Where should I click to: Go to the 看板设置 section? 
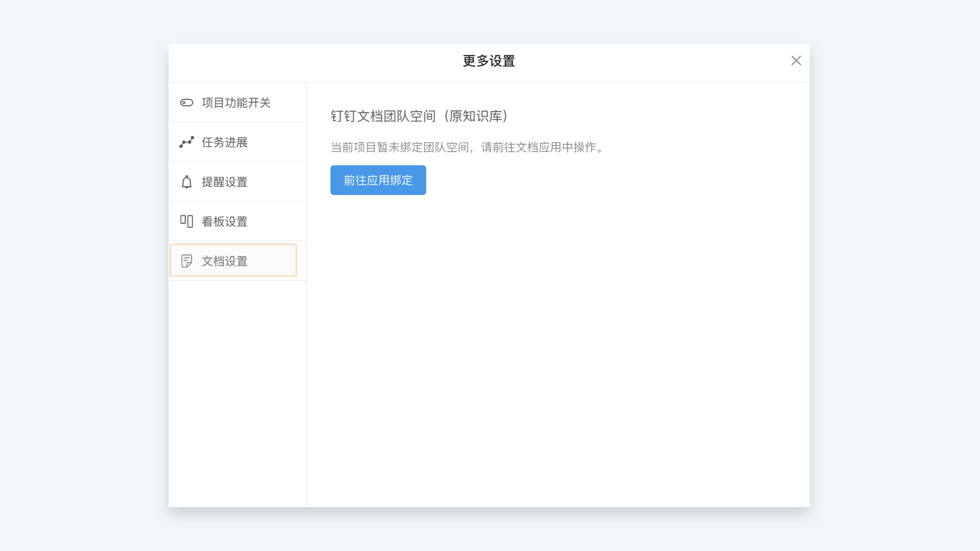click(x=225, y=221)
